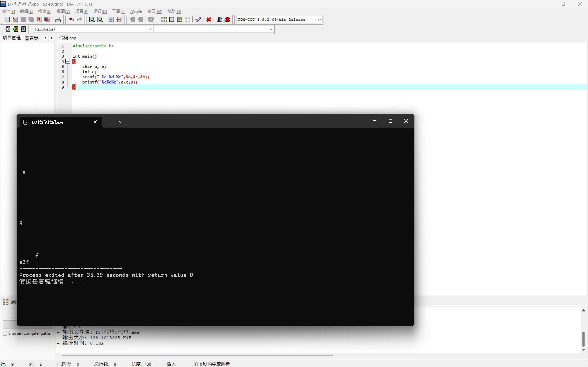Click the Profile analysis bar chart icon
The width and height of the screenshot is (588, 367).
[219, 20]
